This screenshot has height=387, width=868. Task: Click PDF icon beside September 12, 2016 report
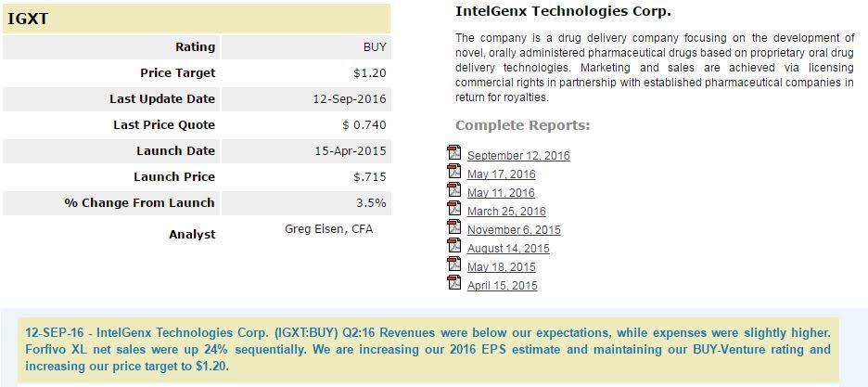coord(453,153)
